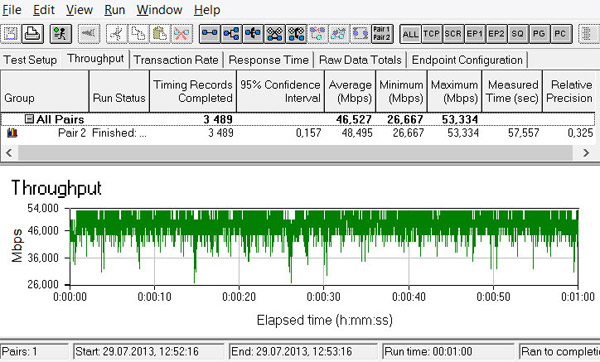Toggle the ALL filter button
Image resolution: width=600 pixels, height=362 pixels.
coord(410,34)
